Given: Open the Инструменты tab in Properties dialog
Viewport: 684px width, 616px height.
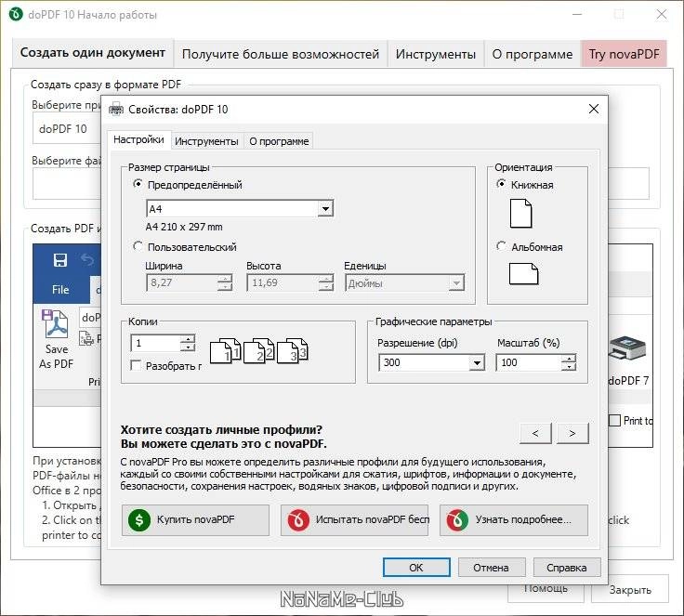Looking at the screenshot, I should point(206,141).
